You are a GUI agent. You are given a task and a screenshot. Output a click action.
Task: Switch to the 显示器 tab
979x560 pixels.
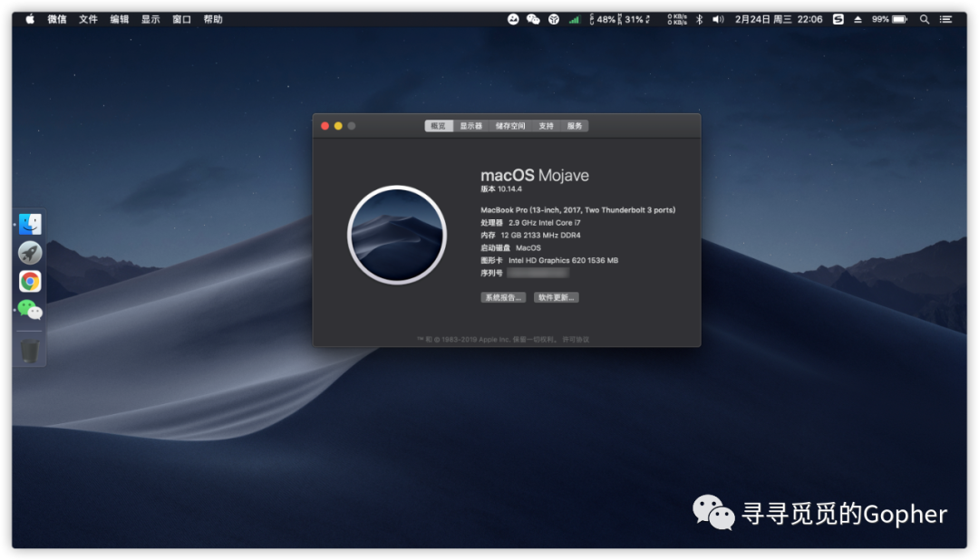pos(470,126)
